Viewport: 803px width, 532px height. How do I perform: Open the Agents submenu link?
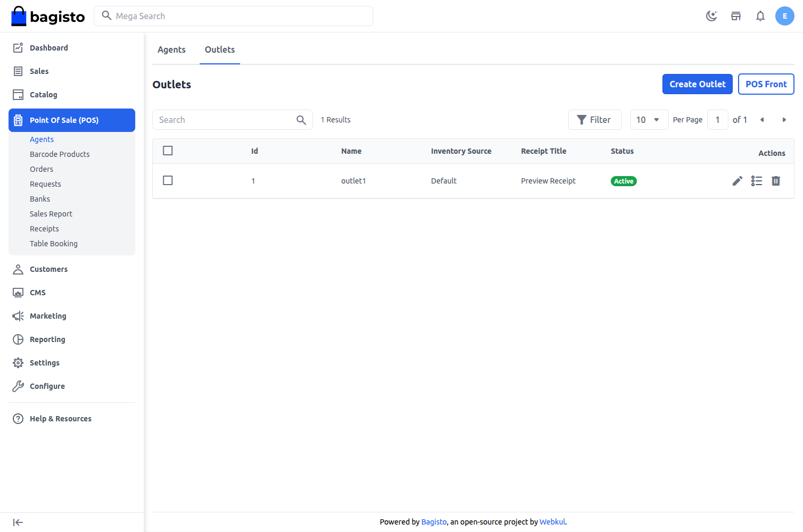[42, 139]
